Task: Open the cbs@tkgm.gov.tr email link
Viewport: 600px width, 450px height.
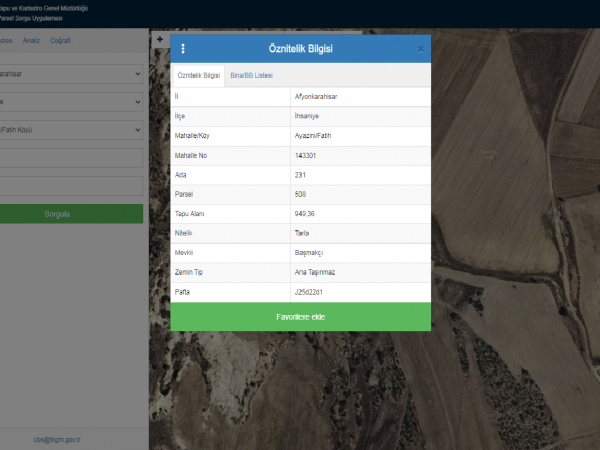Action: pos(57,440)
